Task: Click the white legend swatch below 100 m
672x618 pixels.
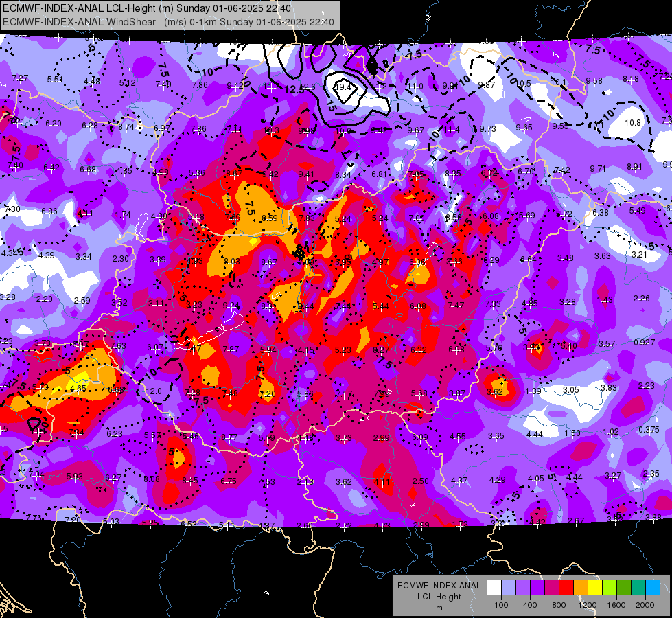Action: [494, 588]
